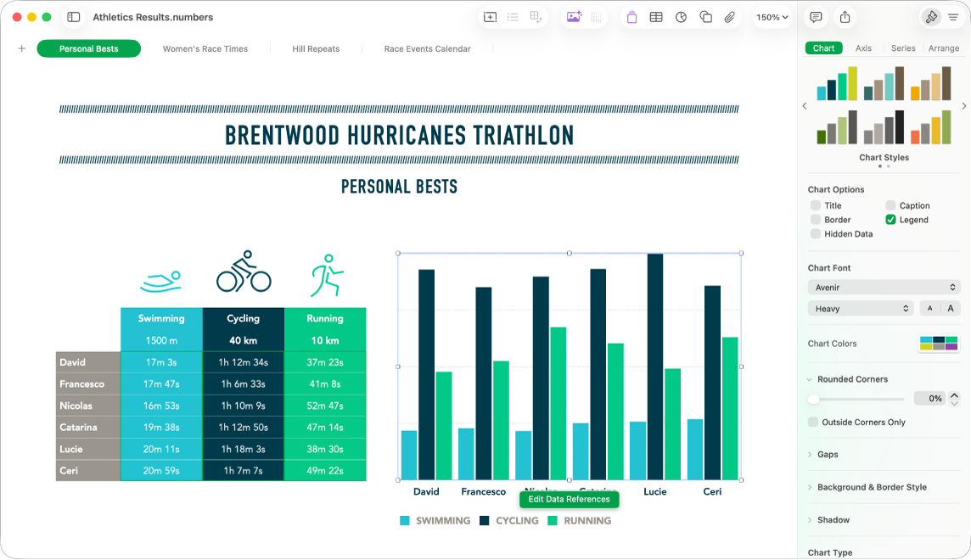Open the Chart Font weight dropdown showing Heavy
The image size is (971, 560).
pos(860,308)
